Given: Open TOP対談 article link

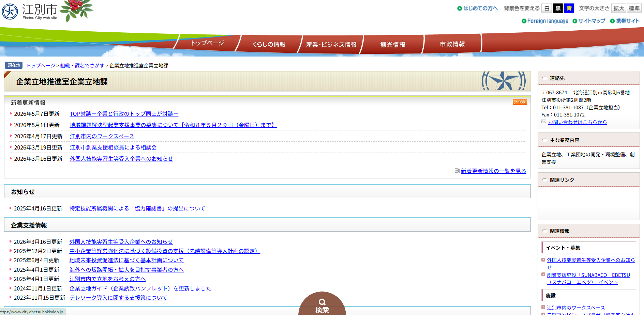Looking at the screenshot, I should coord(124,114).
